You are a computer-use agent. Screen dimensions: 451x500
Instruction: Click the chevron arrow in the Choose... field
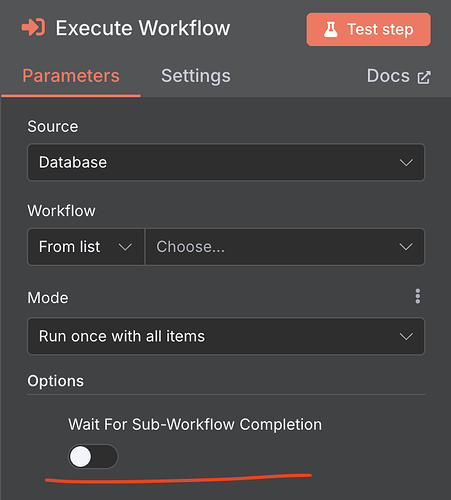point(406,247)
